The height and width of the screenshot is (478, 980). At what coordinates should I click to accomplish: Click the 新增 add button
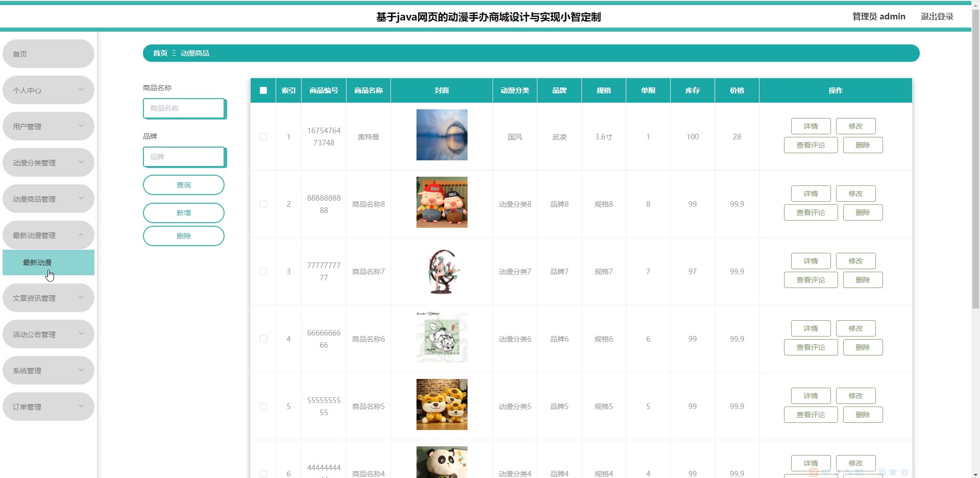pyautogui.click(x=184, y=213)
